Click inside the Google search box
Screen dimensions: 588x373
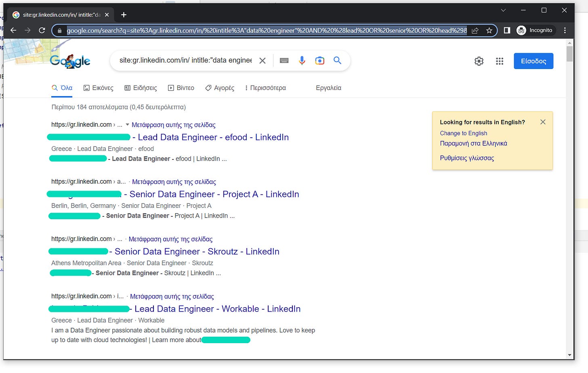pyautogui.click(x=186, y=61)
